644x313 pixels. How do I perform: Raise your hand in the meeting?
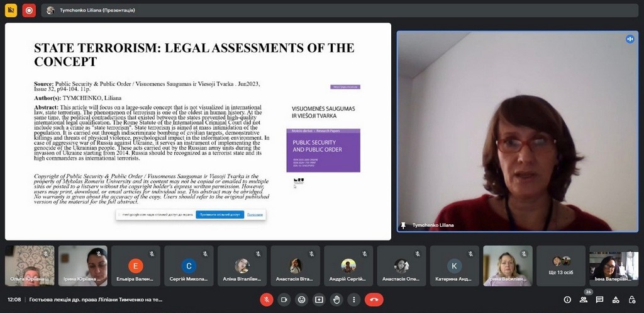click(337, 300)
